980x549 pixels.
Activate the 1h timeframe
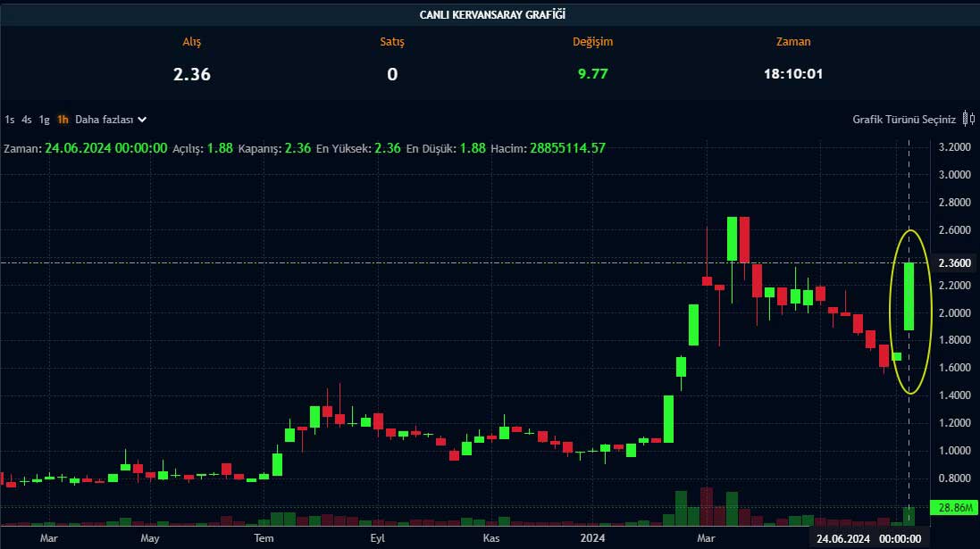(63, 120)
